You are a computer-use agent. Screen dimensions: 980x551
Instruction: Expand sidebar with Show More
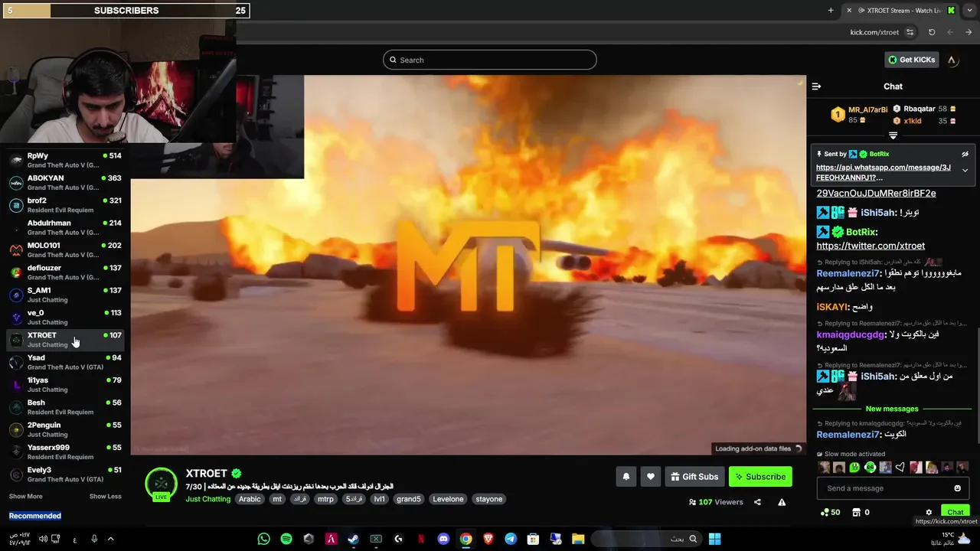[x=25, y=496]
